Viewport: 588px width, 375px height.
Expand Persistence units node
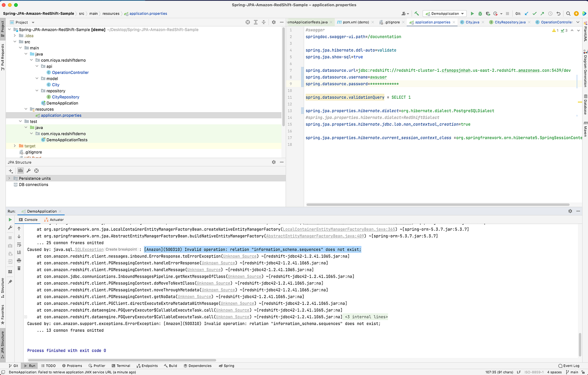[10, 178]
